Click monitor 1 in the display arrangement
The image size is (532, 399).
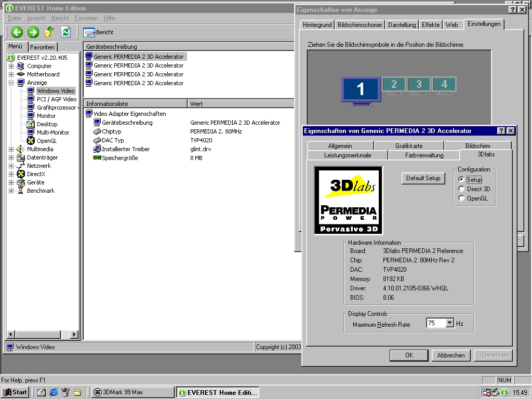pyautogui.click(x=361, y=90)
